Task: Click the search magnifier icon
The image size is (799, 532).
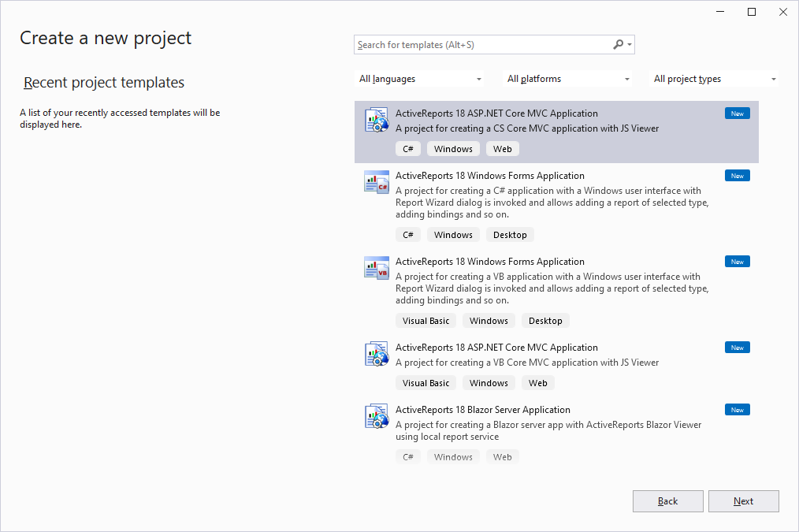Action: [618, 45]
